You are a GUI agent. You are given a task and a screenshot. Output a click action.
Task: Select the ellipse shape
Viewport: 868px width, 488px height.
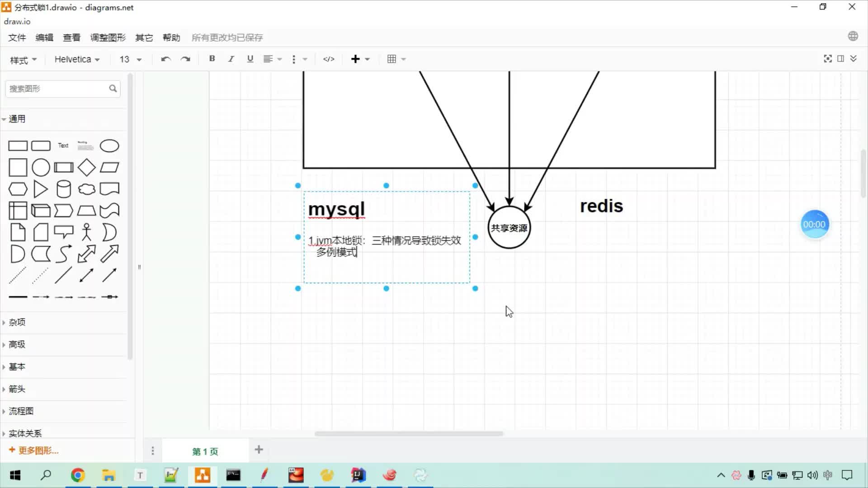click(x=109, y=146)
